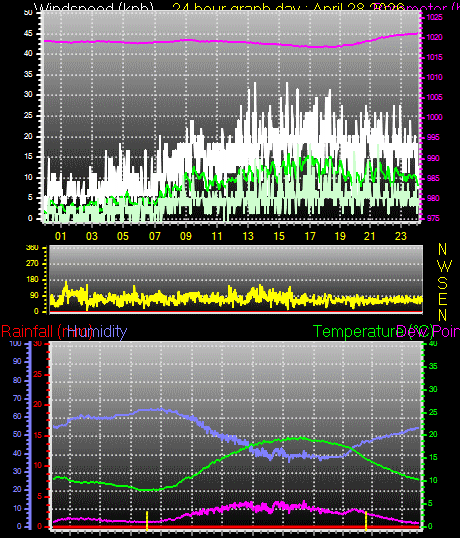The height and width of the screenshot is (538, 460).
Task: Click the yellow morning marker on rainfall graph
Action: [147, 521]
